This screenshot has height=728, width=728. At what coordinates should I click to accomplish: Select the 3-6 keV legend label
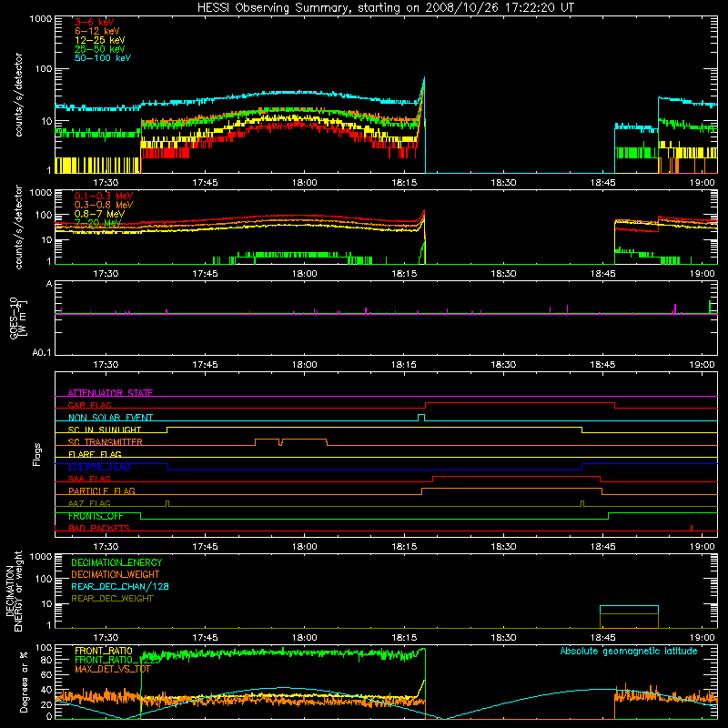tap(94, 22)
